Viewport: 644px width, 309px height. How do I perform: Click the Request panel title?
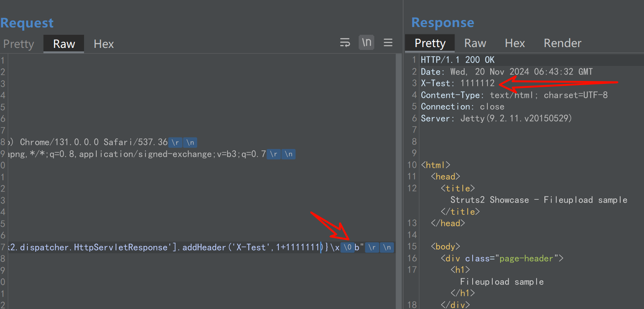[27, 23]
